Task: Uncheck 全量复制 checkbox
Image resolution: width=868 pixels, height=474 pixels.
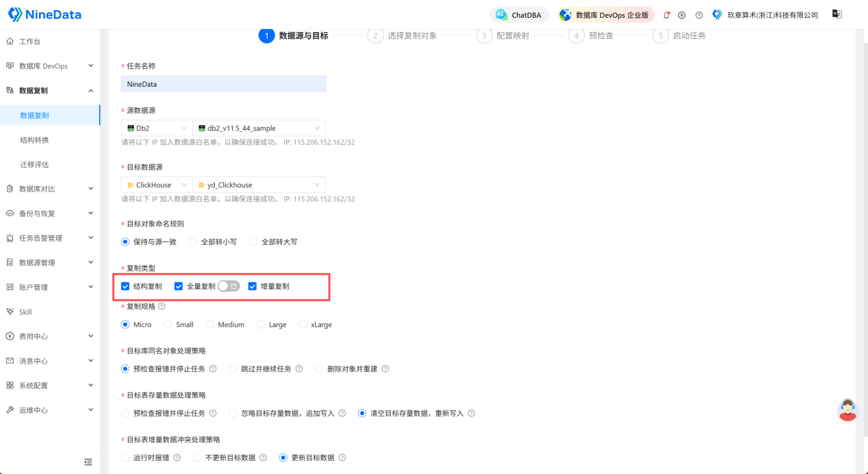Action: pos(179,287)
